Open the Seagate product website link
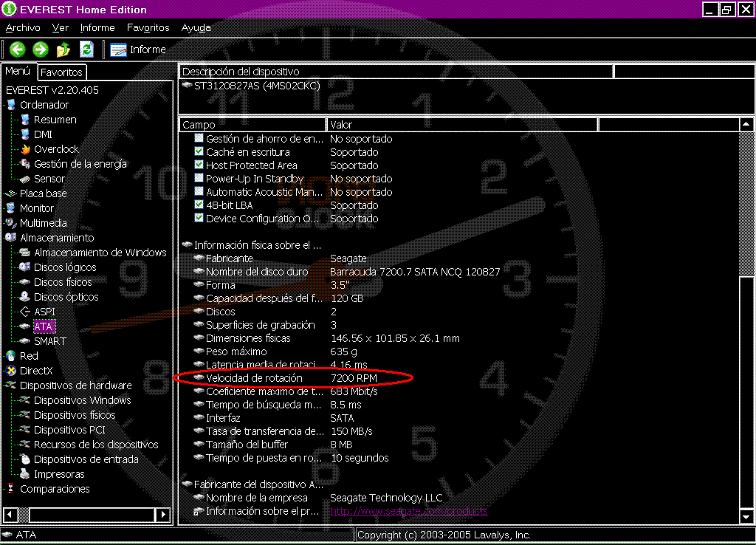This screenshot has width=756, height=545. (408, 511)
